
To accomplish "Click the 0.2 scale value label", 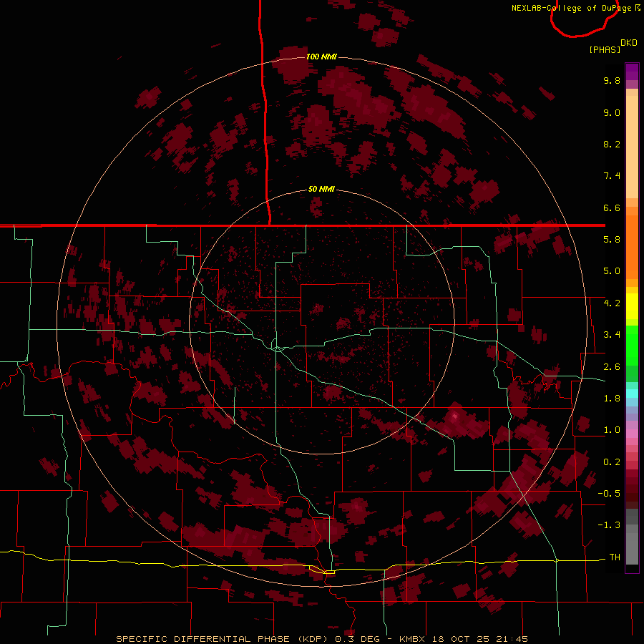I will pyautogui.click(x=612, y=462).
